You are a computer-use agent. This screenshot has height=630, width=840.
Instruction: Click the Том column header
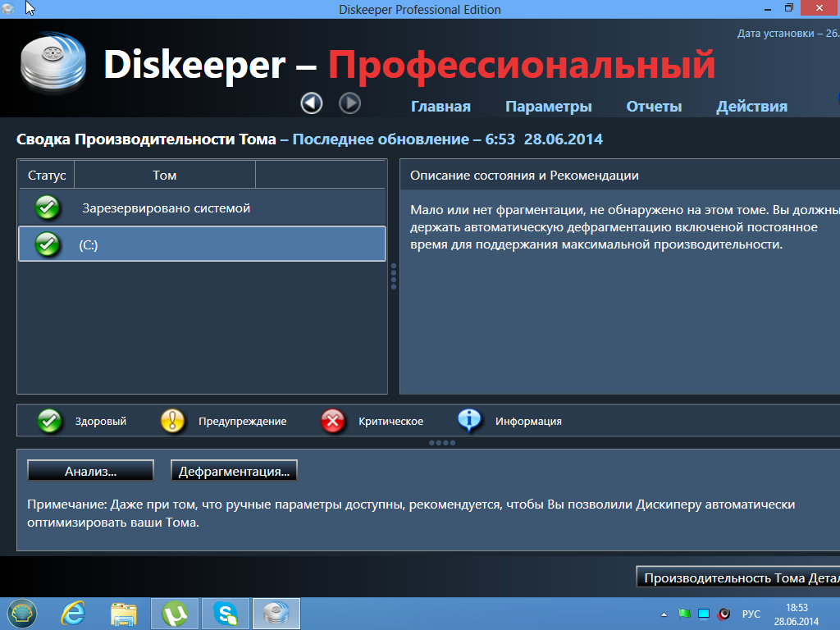tap(164, 176)
